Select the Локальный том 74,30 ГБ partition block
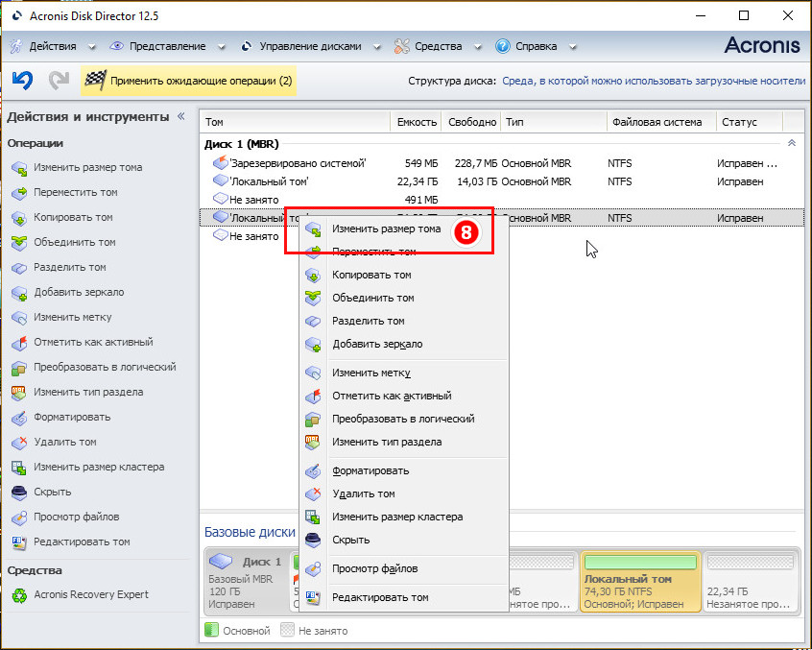Image resolution: width=812 pixels, height=650 pixels. [640, 582]
